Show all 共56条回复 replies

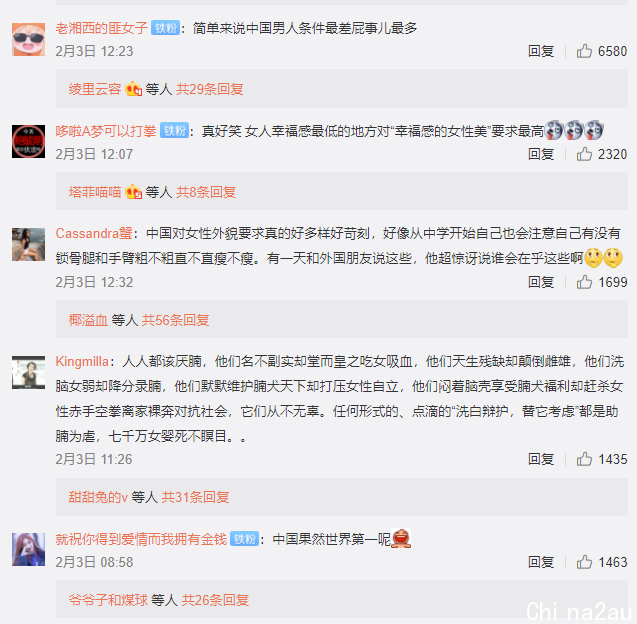(x=175, y=320)
